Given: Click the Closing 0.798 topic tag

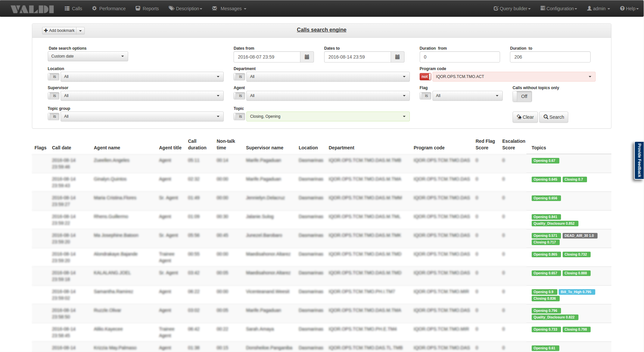Looking at the screenshot, I should coord(576,330).
